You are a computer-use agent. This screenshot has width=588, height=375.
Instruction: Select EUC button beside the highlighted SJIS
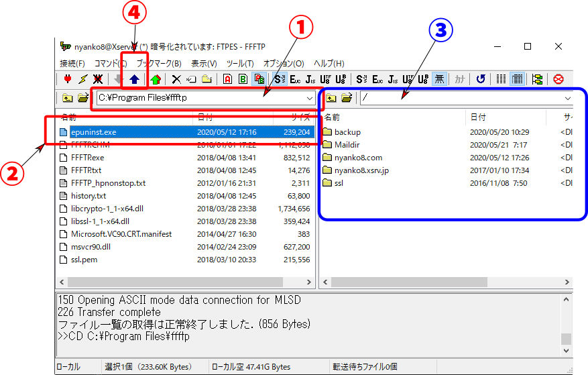pos(295,79)
